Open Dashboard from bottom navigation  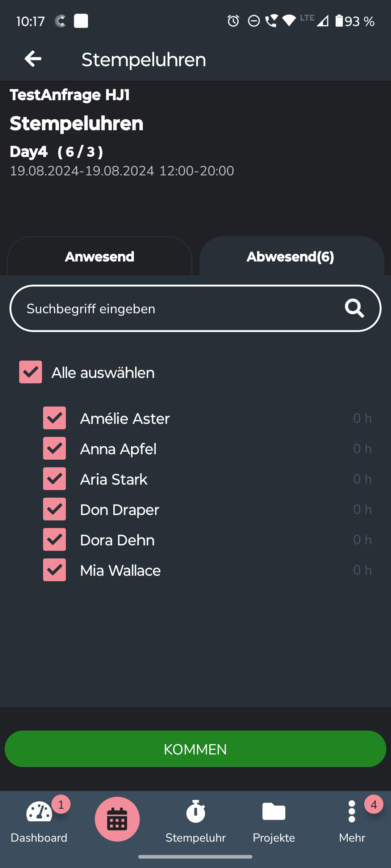click(39, 820)
